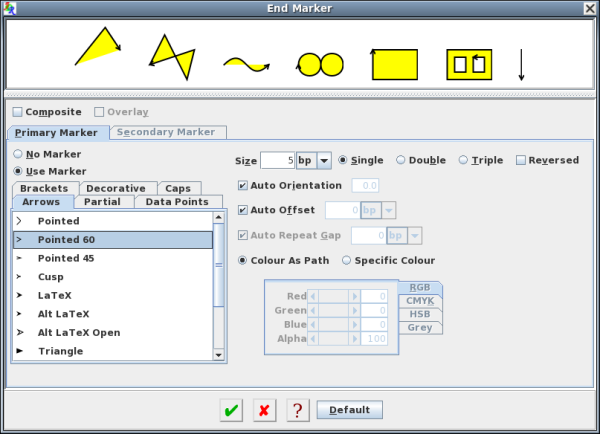Pick the Pointed 45 arrow marker

pyautogui.click(x=66, y=258)
